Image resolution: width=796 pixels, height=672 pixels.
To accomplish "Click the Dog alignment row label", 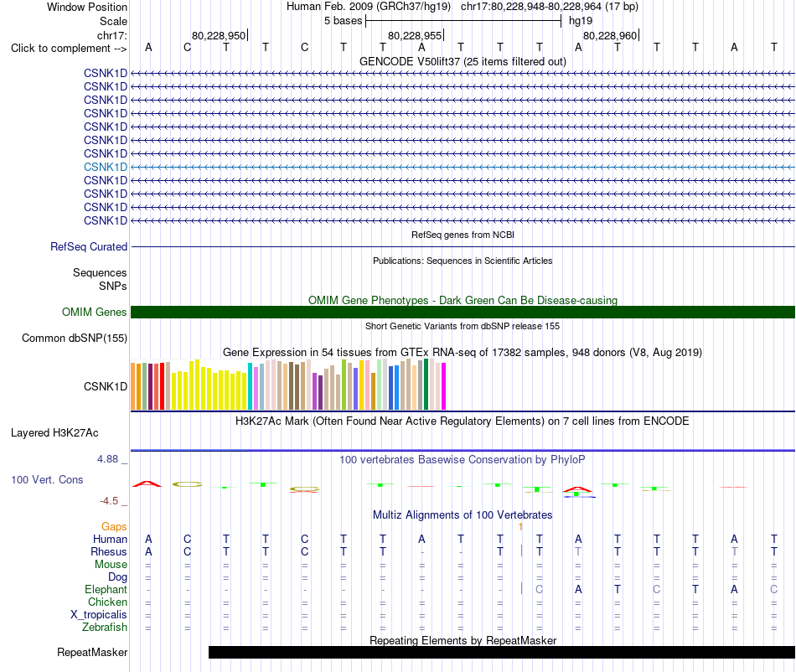I will tap(117, 577).
